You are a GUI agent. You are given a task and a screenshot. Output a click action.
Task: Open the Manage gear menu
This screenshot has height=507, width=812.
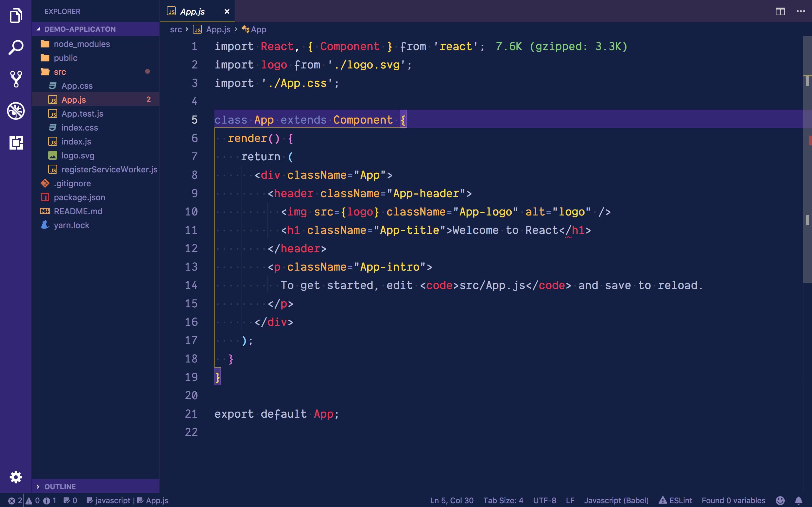16,477
